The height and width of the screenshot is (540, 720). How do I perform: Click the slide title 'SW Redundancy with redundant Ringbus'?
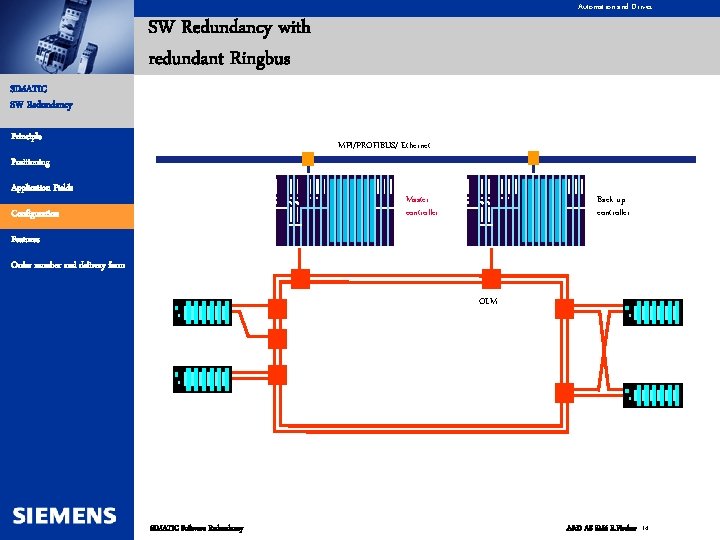tap(229, 43)
